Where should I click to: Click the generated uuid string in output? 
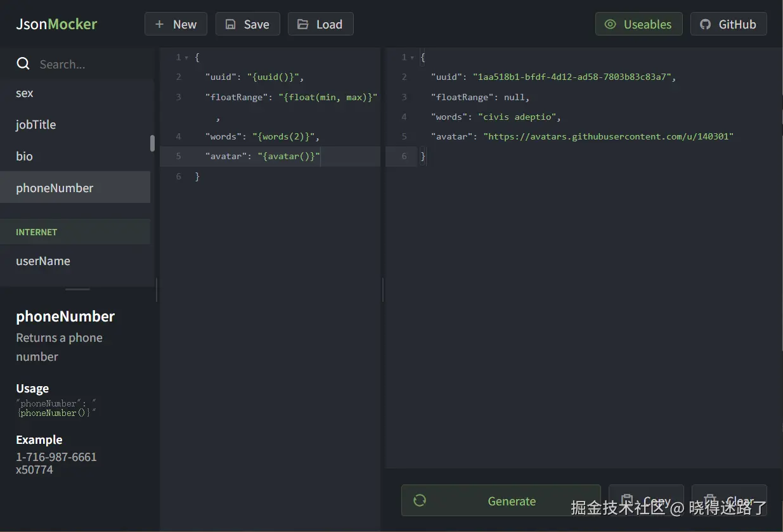[571, 77]
